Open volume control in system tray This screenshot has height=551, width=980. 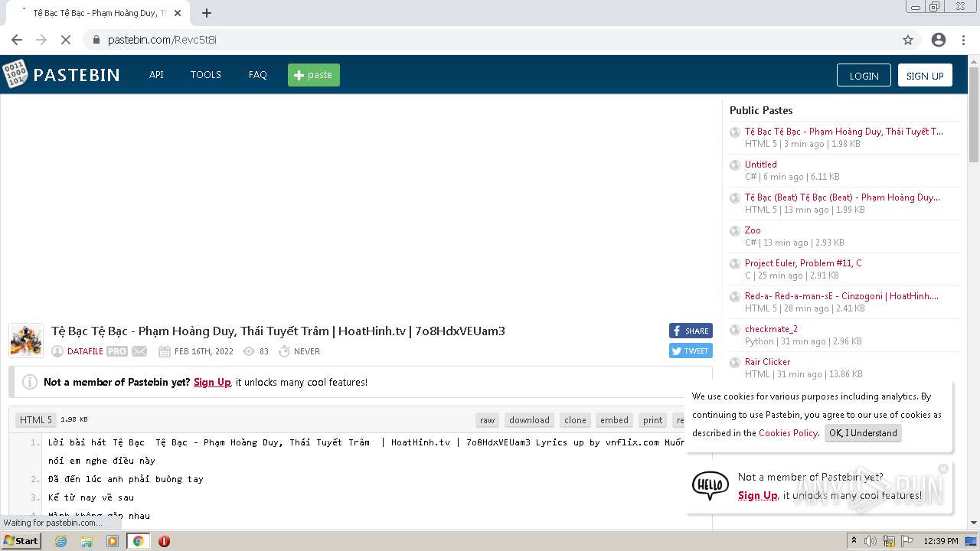[871, 541]
